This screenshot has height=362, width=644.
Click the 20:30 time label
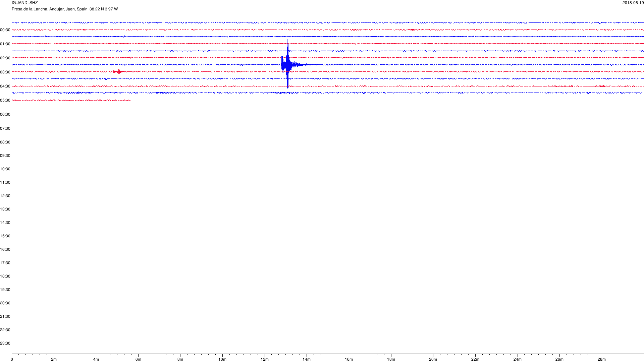(x=5, y=303)
